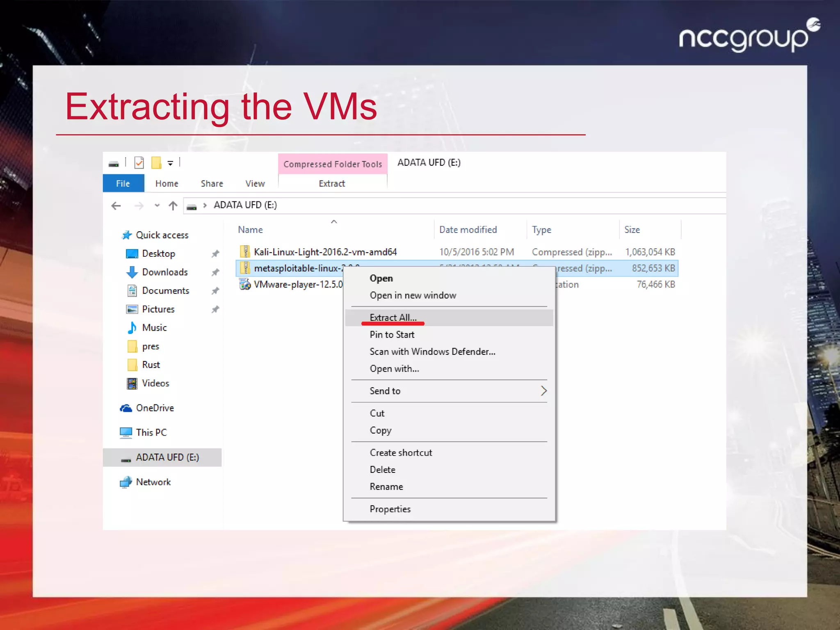Click ADATA UFD (E:) in the address bar
The image size is (840, 630).
click(x=245, y=205)
